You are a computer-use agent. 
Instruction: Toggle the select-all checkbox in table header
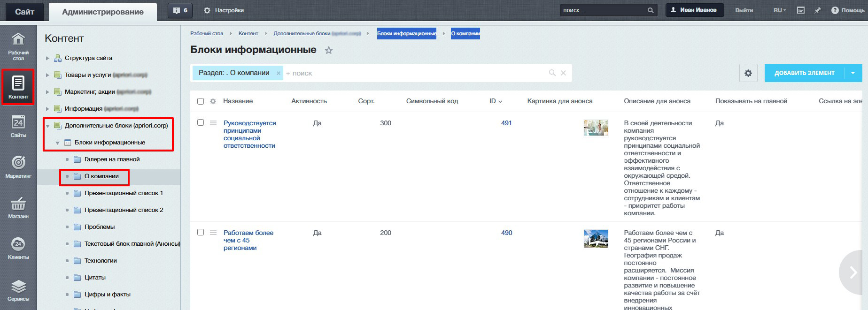pos(201,101)
